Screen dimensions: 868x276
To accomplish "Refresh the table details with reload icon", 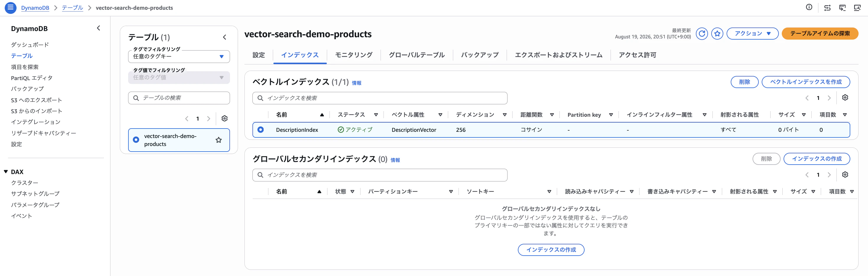I will pyautogui.click(x=702, y=33).
